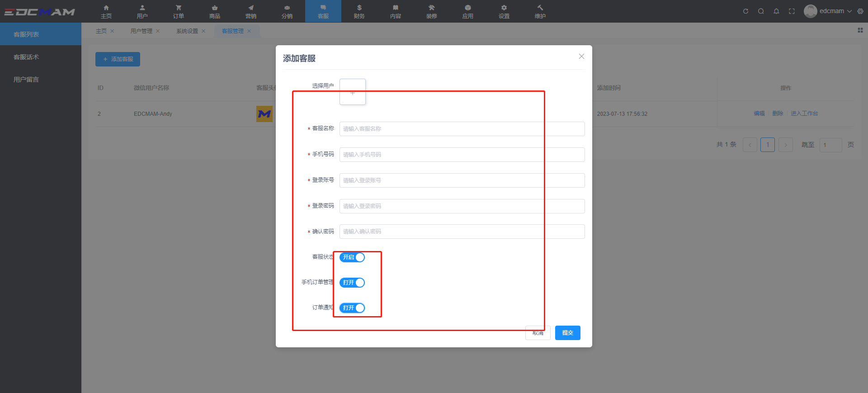Open the notification bell icon
Image resolution: width=868 pixels, height=393 pixels.
(x=776, y=11)
